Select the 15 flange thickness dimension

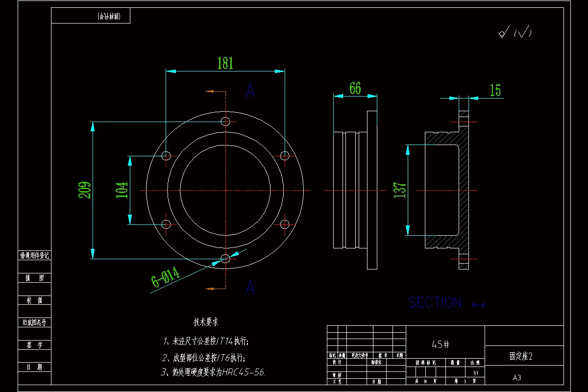[x=495, y=90]
